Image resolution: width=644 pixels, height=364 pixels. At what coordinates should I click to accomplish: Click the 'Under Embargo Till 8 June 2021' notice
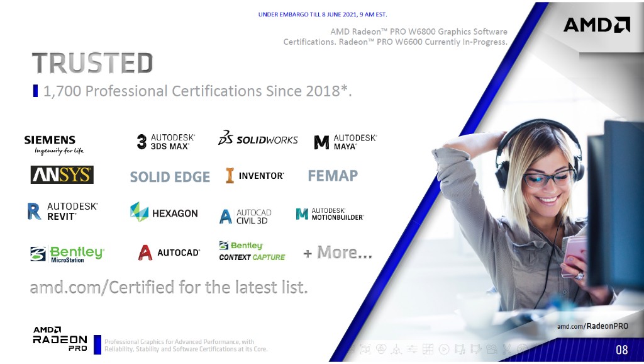(323, 14)
